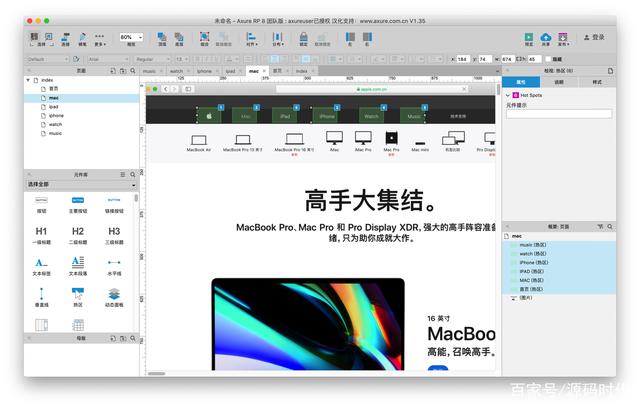
Task: Click add page icon in pages panel
Action: (x=113, y=71)
